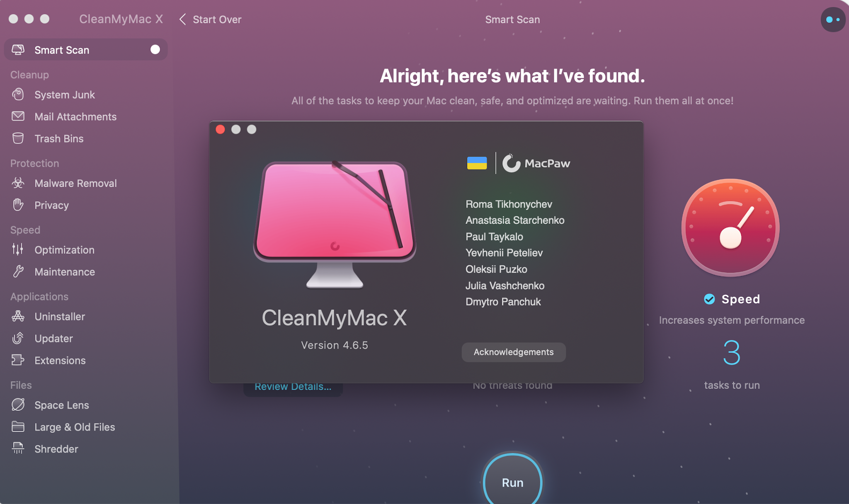The width and height of the screenshot is (849, 504).
Task: Click the name Anastasia Starchenko
Action: coord(515,220)
